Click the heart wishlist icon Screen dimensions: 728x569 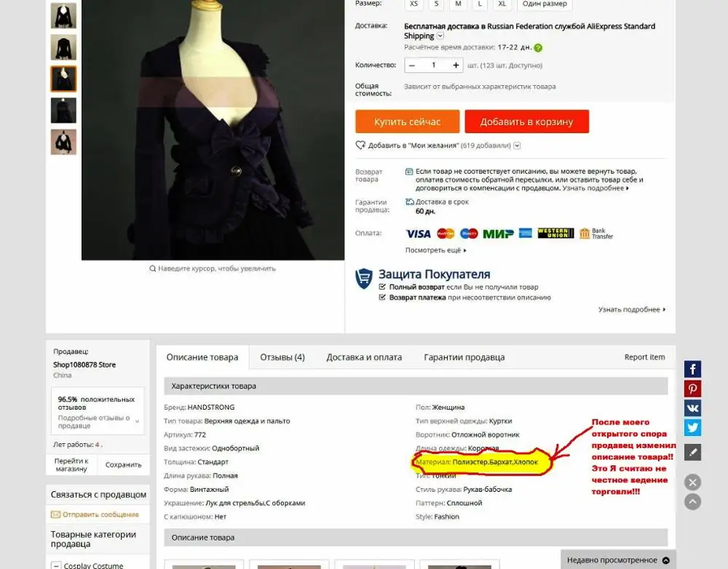[360, 146]
